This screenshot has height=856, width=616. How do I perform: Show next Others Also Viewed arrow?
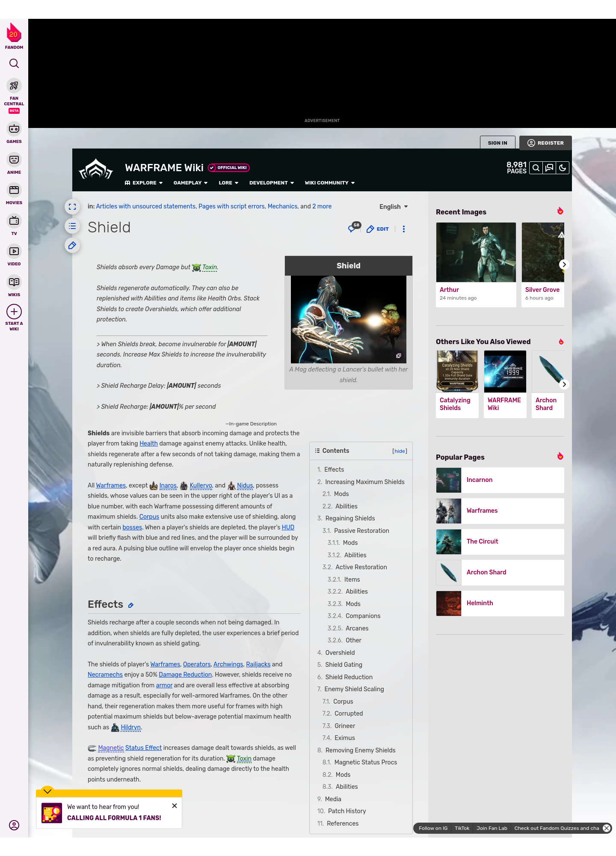(x=564, y=384)
